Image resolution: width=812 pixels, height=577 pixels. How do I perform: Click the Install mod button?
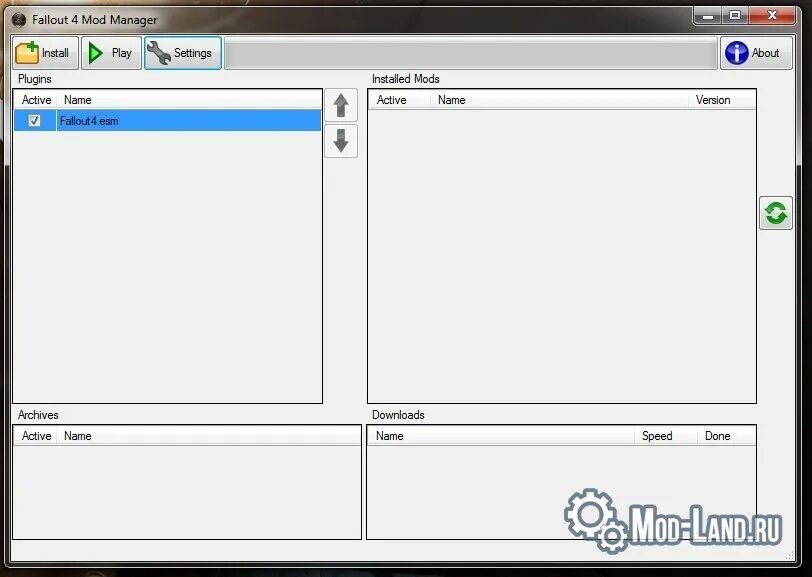click(46, 53)
